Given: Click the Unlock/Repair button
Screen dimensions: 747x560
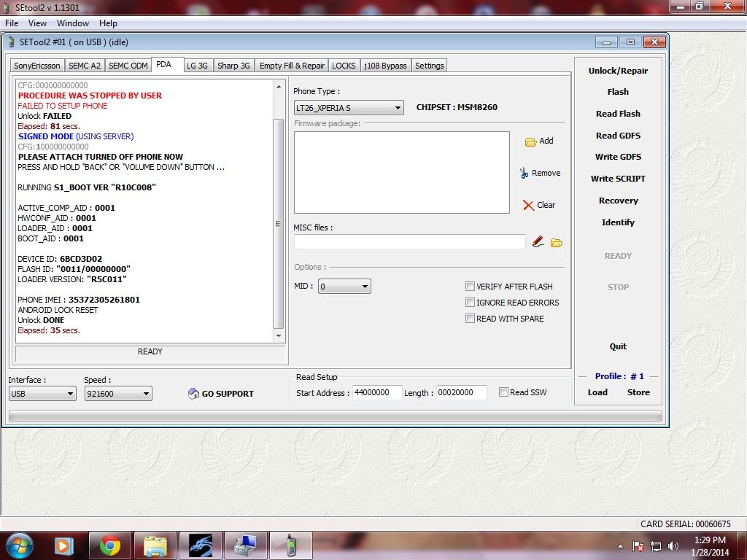Looking at the screenshot, I should (x=618, y=71).
